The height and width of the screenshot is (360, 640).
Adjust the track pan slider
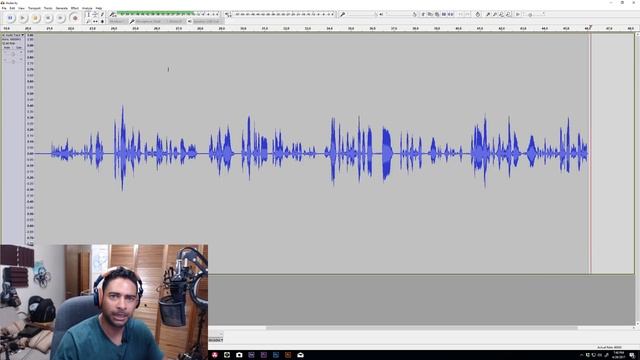pyautogui.click(x=13, y=61)
